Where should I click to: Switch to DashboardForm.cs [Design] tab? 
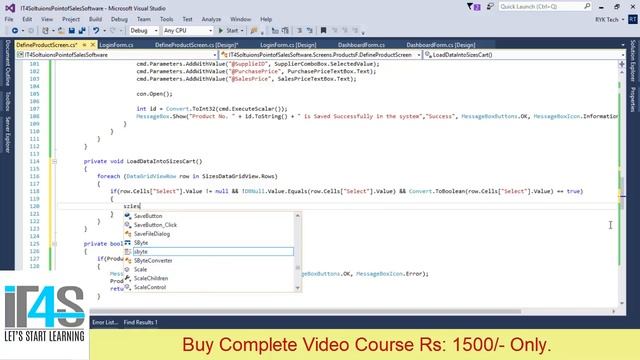441,45
